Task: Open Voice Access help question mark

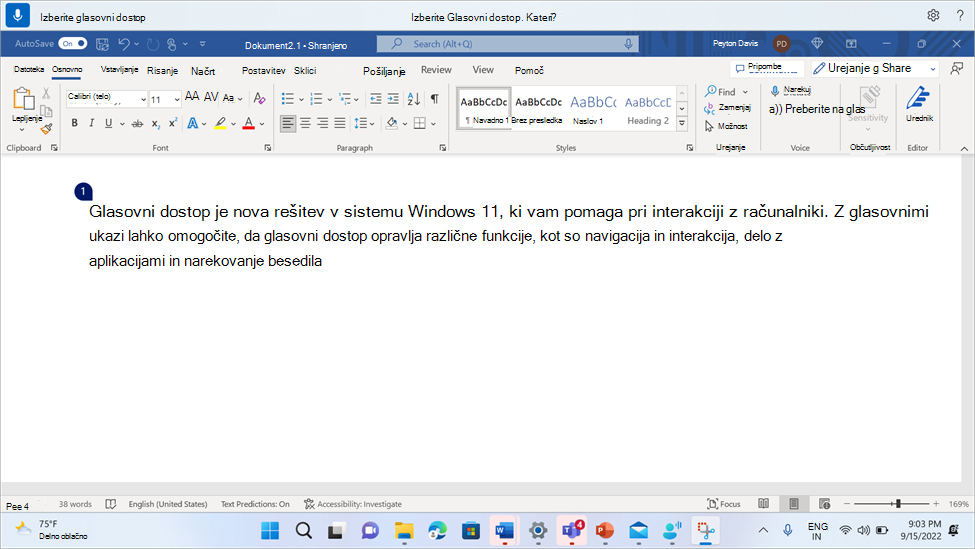Action: pos(960,16)
